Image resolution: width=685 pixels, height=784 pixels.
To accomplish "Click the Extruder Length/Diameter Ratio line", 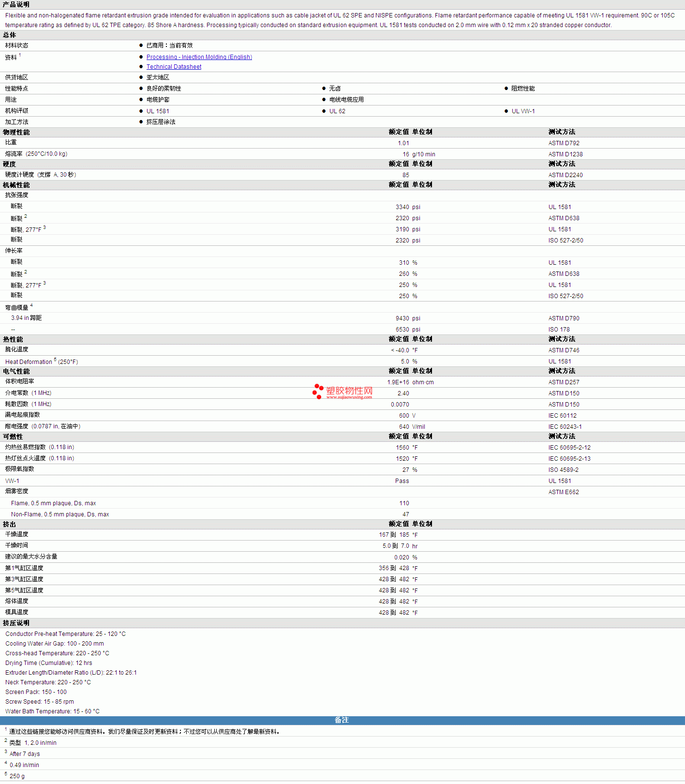I will pyautogui.click(x=71, y=673).
